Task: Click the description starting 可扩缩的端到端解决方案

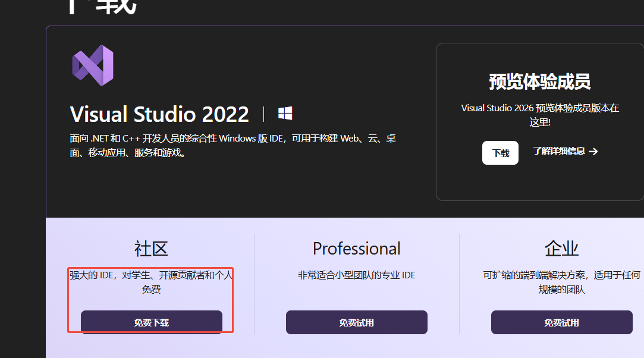Action: pyautogui.click(x=561, y=282)
